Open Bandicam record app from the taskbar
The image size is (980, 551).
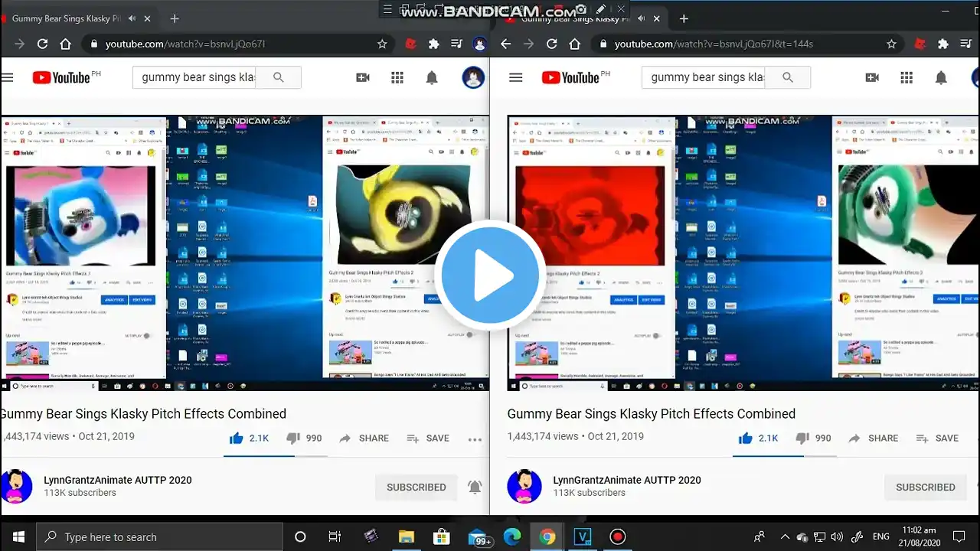[x=618, y=537]
